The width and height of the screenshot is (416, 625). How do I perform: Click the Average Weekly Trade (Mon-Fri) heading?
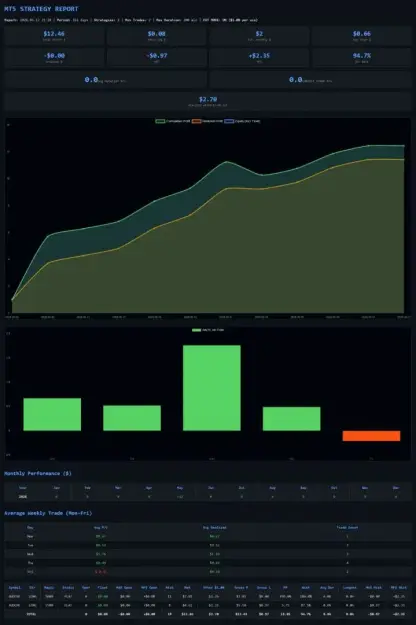pyautogui.click(x=48, y=513)
